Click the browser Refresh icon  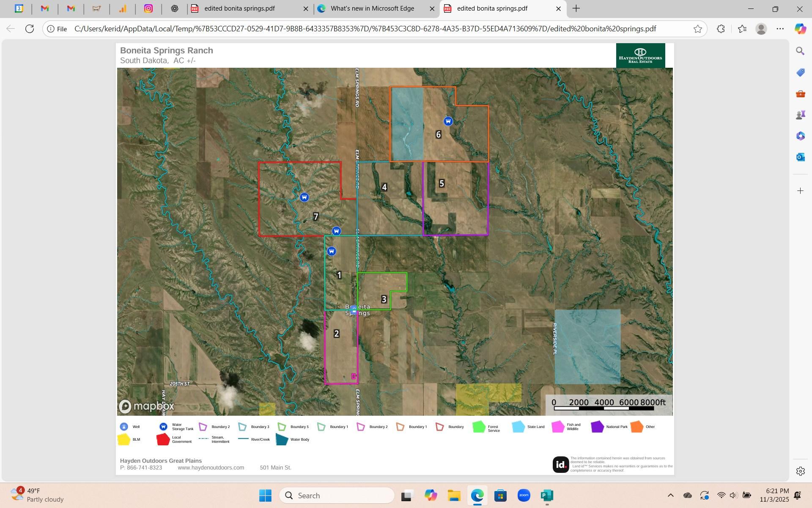pyautogui.click(x=30, y=29)
